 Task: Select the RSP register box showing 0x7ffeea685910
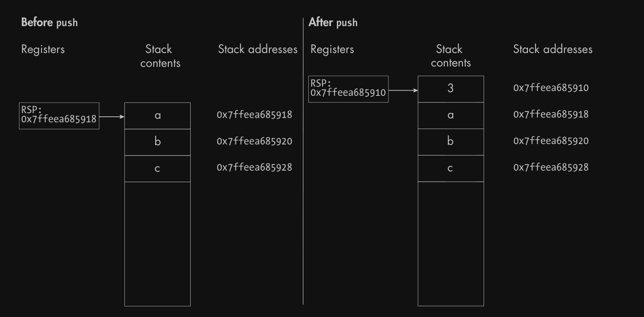(x=348, y=89)
